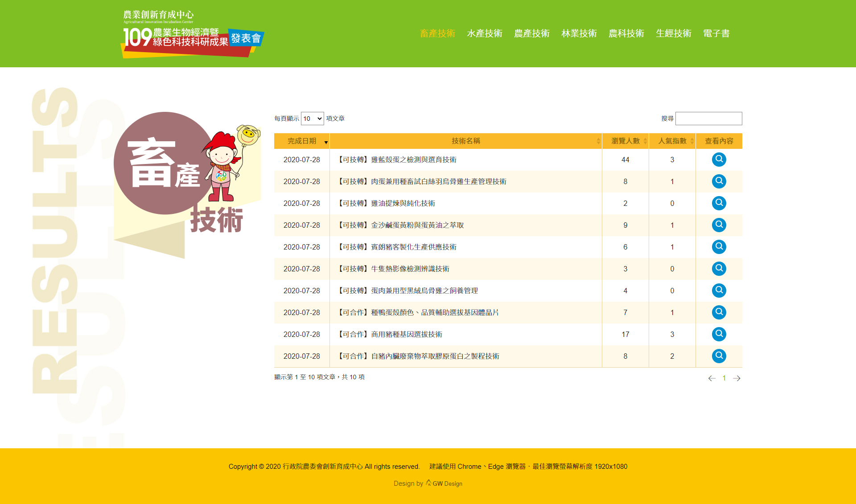Click title 自豬內臟廢棄物萃取膠原蛋白之製程技術

tap(417, 356)
